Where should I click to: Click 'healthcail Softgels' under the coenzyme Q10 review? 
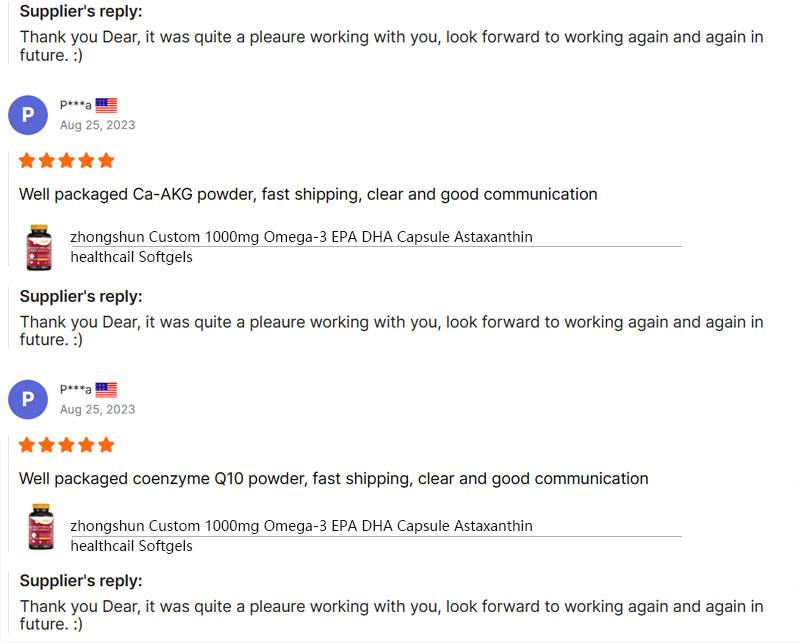click(x=131, y=546)
